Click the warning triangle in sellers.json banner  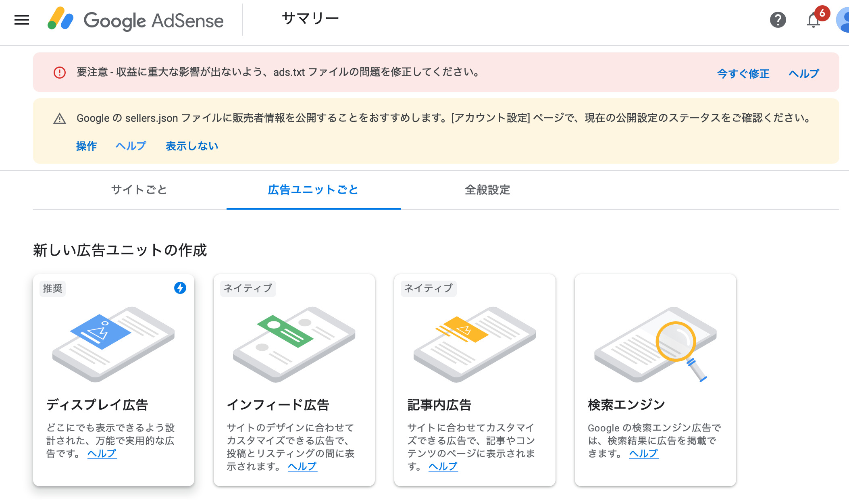pyautogui.click(x=60, y=119)
